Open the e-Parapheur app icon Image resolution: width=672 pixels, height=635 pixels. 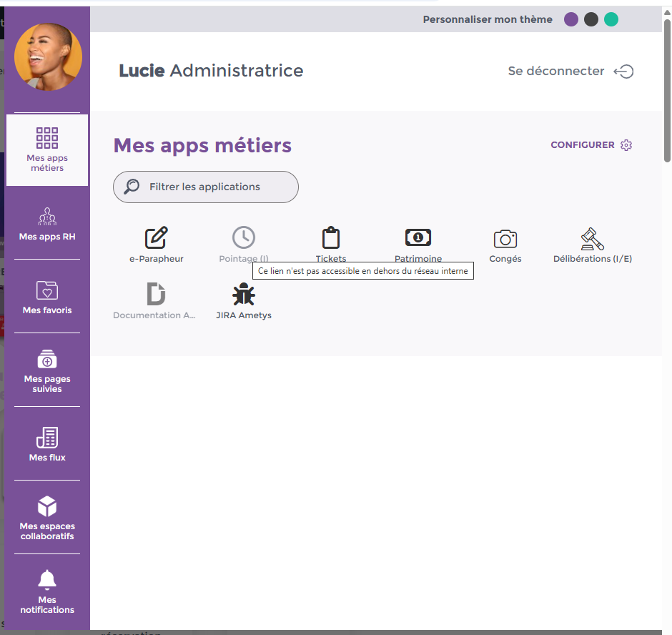pyautogui.click(x=157, y=237)
